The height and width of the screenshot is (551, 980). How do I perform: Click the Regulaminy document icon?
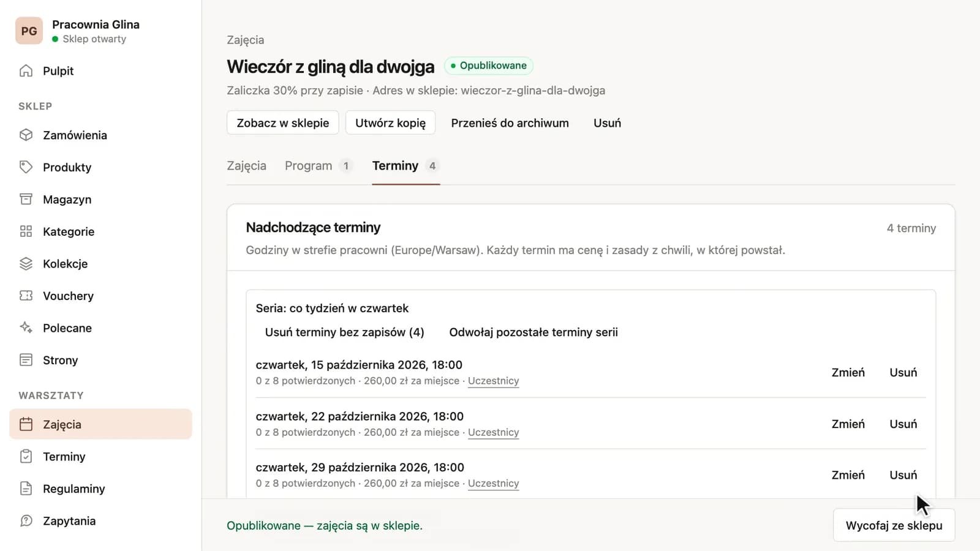click(x=26, y=489)
